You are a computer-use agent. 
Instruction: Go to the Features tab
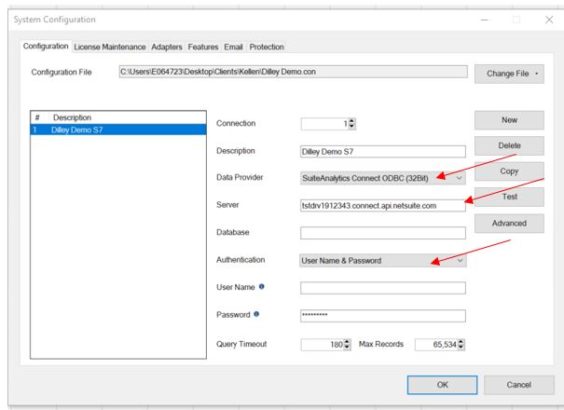point(203,47)
